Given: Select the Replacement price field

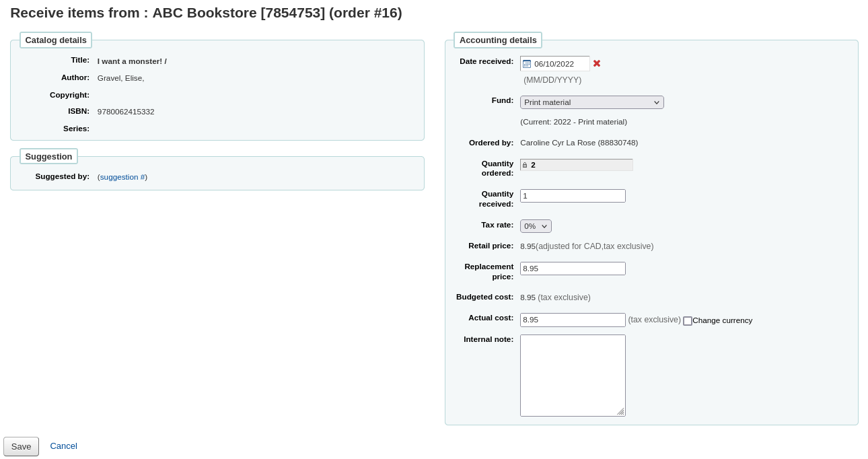Looking at the screenshot, I should tap(573, 268).
